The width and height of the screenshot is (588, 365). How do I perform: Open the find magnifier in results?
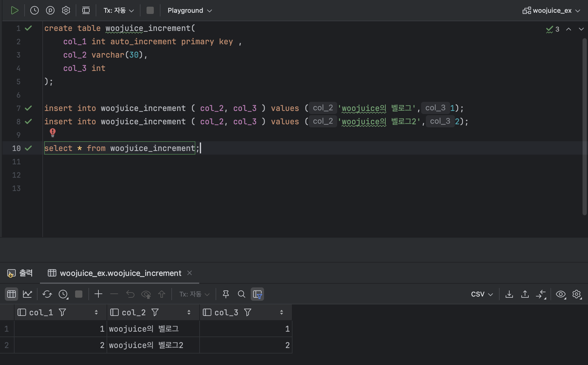(242, 294)
